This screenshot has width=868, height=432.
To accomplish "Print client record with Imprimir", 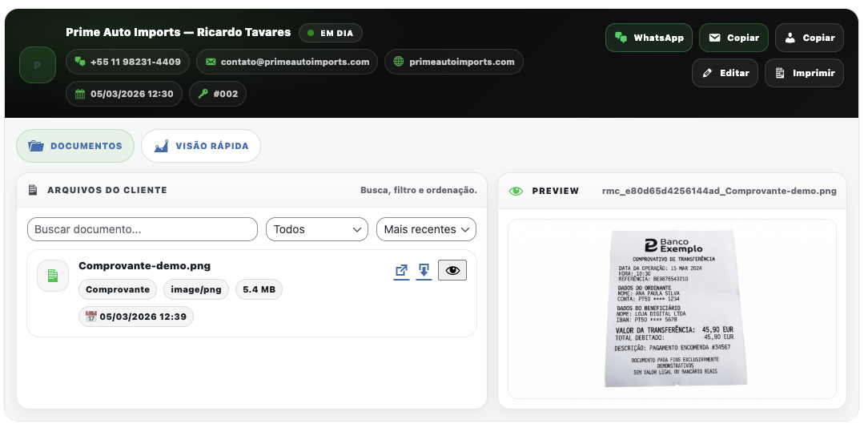I will coord(804,73).
